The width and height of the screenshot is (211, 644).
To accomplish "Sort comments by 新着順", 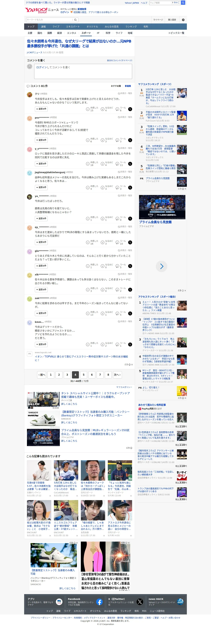I will [x=128, y=86].
